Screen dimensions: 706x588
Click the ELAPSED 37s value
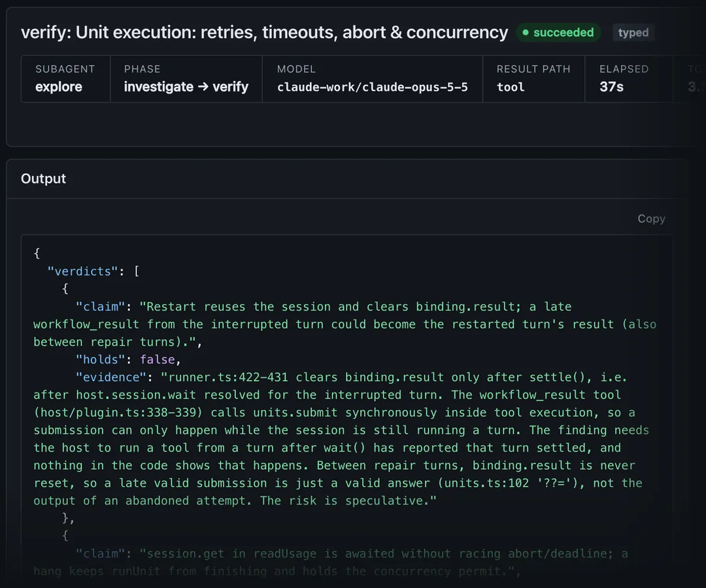(611, 87)
